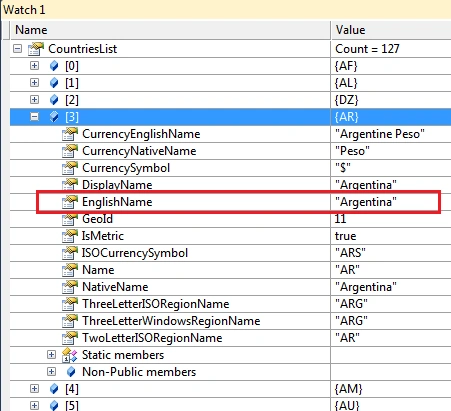Expand the [0] list item
The width and height of the screenshot is (451, 411).
pos(34,66)
